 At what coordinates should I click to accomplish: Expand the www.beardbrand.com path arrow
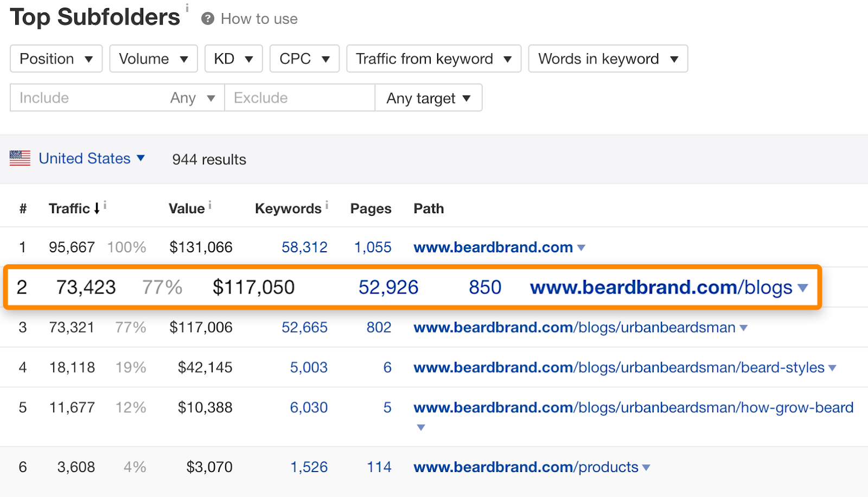point(581,248)
